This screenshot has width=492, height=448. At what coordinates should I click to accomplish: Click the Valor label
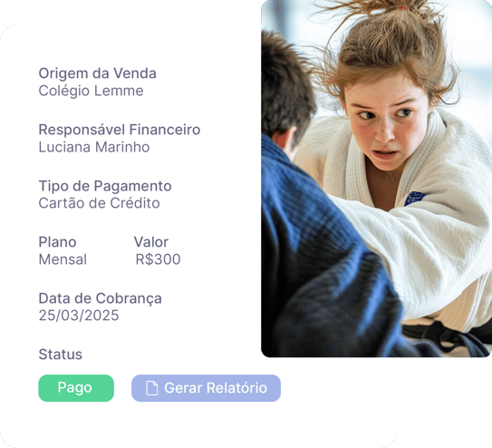click(151, 242)
